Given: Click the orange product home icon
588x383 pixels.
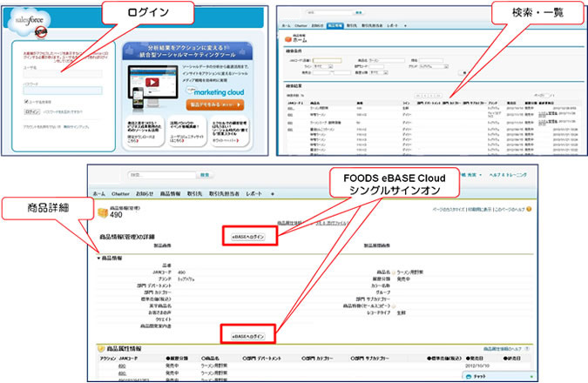Looking at the screenshot, I should (288, 38).
